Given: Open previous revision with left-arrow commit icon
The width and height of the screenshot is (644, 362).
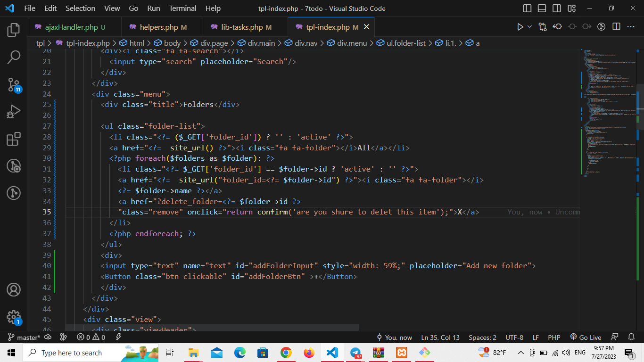Looking at the screenshot, I should (x=557, y=27).
